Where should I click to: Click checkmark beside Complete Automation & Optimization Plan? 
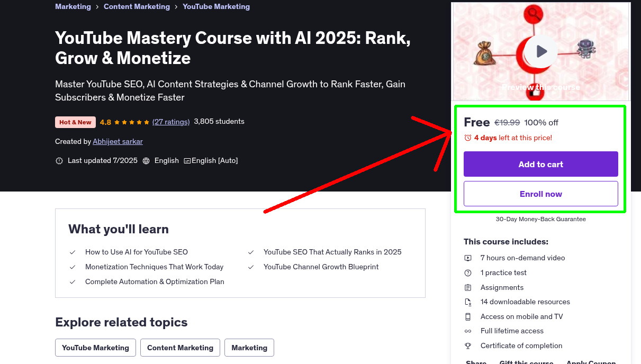(x=73, y=282)
